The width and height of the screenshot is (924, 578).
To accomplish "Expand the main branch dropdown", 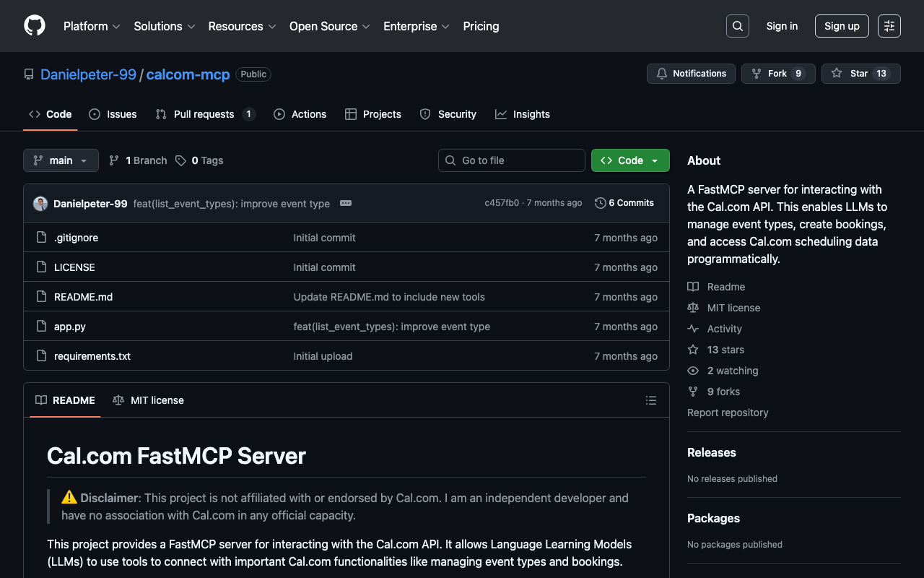I will point(61,160).
